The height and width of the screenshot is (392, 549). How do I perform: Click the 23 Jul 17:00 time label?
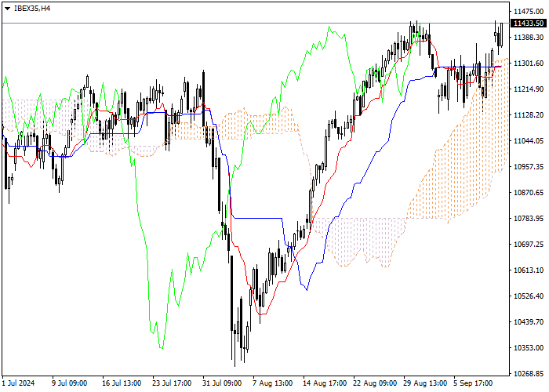tap(172, 383)
